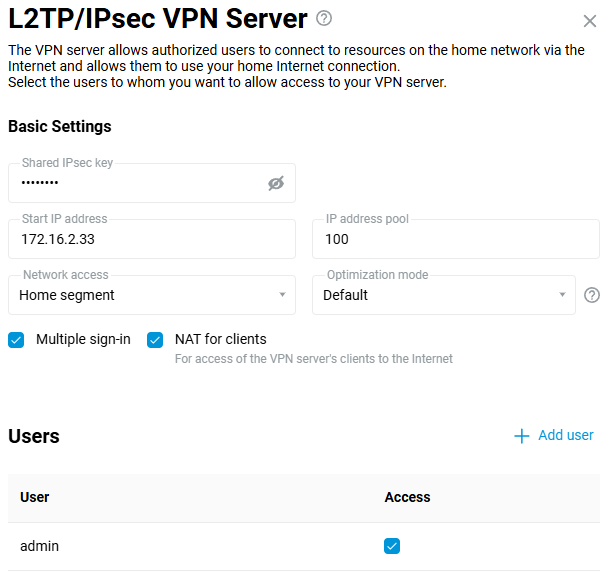Select the admin user name in the table
The image size is (608, 579).
click(40, 546)
